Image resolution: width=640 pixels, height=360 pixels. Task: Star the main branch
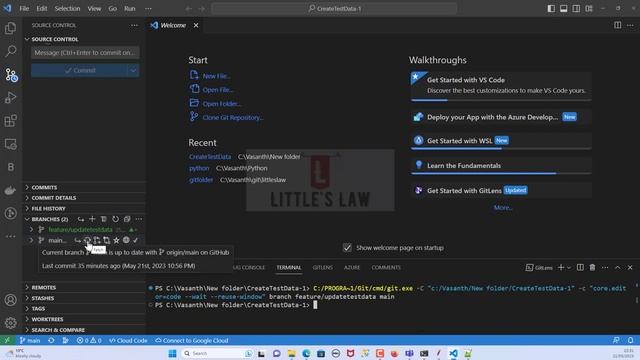pos(116,240)
